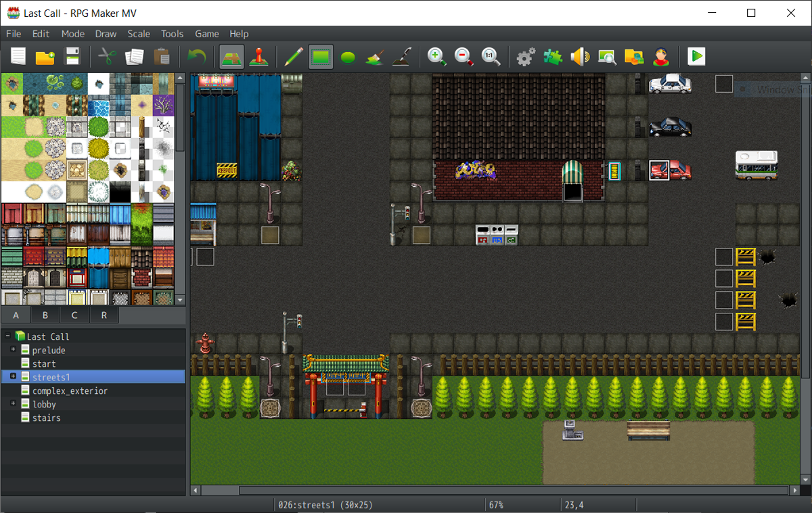Open the Sound Test
Screen dimensions: 812x513
pos(579,57)
